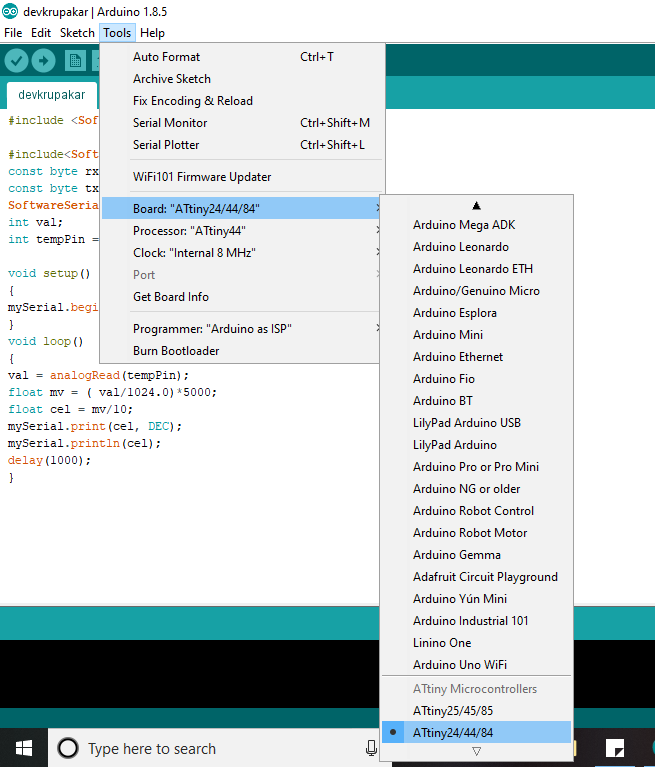Choose Archive Sketch menu entry
Image resolution: width=655 pixels, height=767 pixels.
[242, 79]
